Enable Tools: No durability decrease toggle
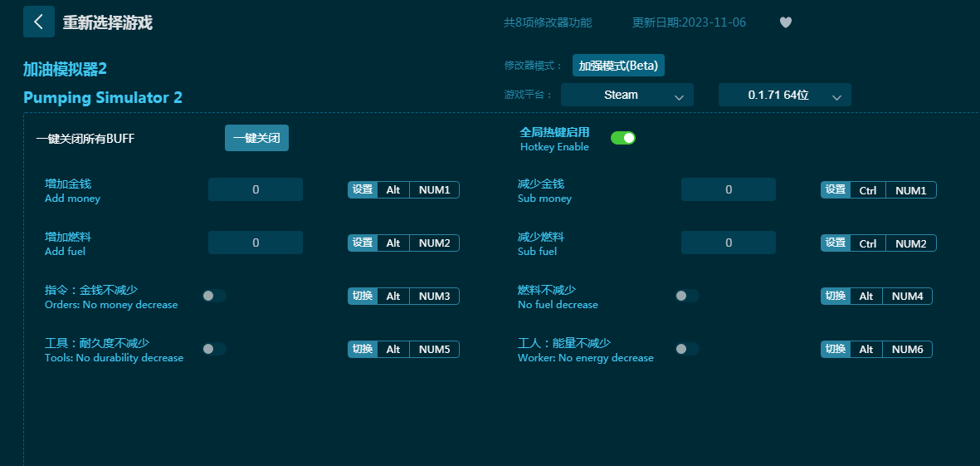The height and width of the screenshot is (466, 980). [x=214, y=349]
